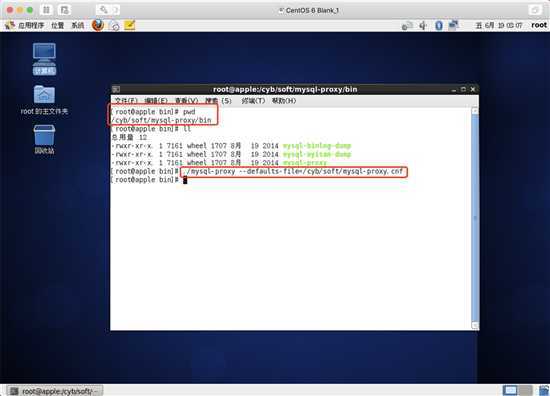Screen dimensions: 550x396
Task: Open the Computer desktop icon
Action: point(44,59)
